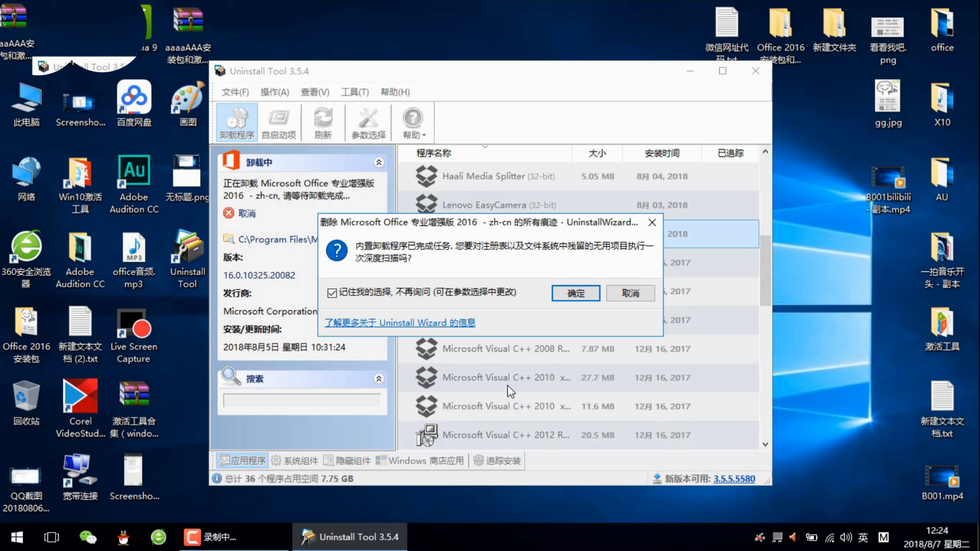980x551 pixels.
Task: Collapse the 搜索 panel
Action: point(379,379)
